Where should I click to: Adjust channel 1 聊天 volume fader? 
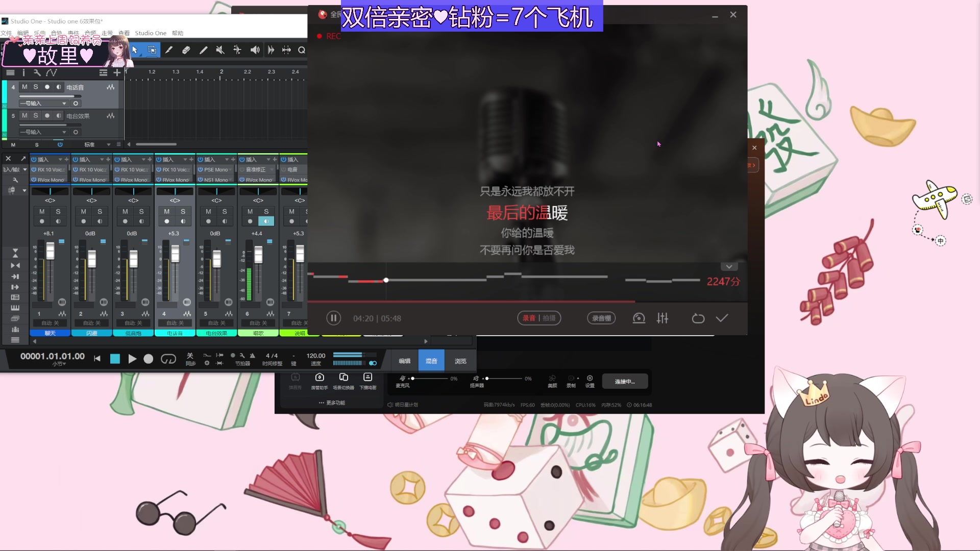click(50, 251)
